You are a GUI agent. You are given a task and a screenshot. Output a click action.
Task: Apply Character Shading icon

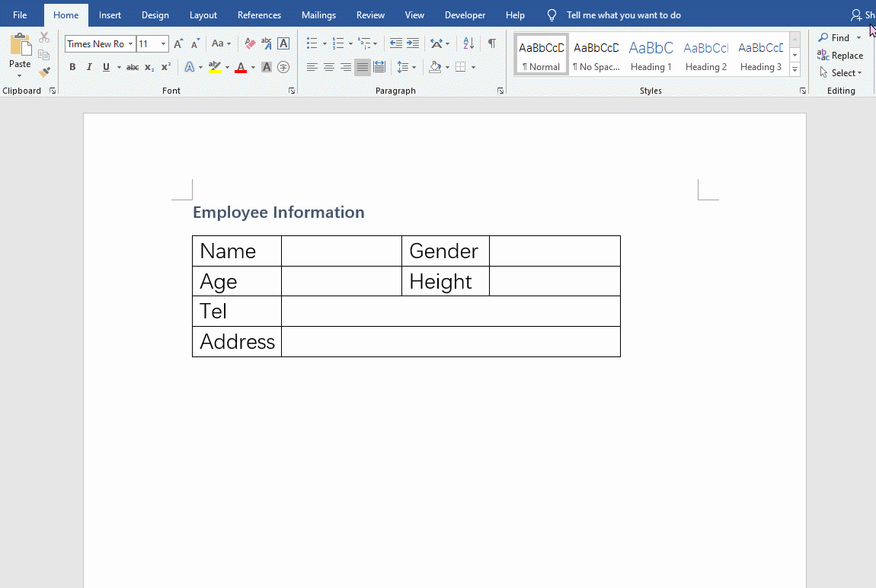click(x=267, y=68)
